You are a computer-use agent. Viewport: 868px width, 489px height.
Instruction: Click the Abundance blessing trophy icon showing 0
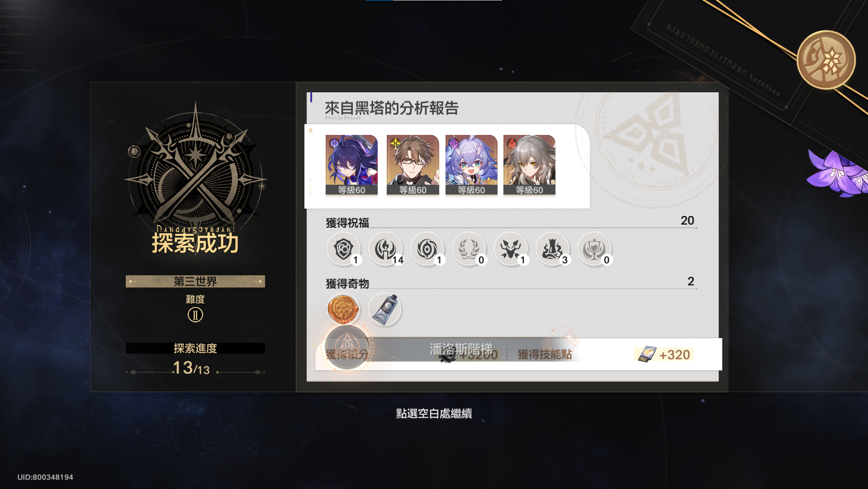click(x=594, y=249)
